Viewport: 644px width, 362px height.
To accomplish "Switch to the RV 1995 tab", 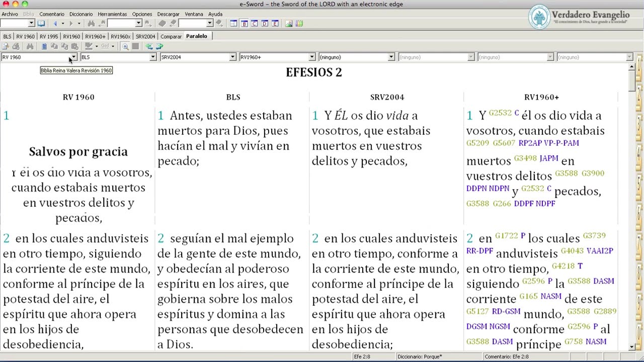I will tap(49, 37).
